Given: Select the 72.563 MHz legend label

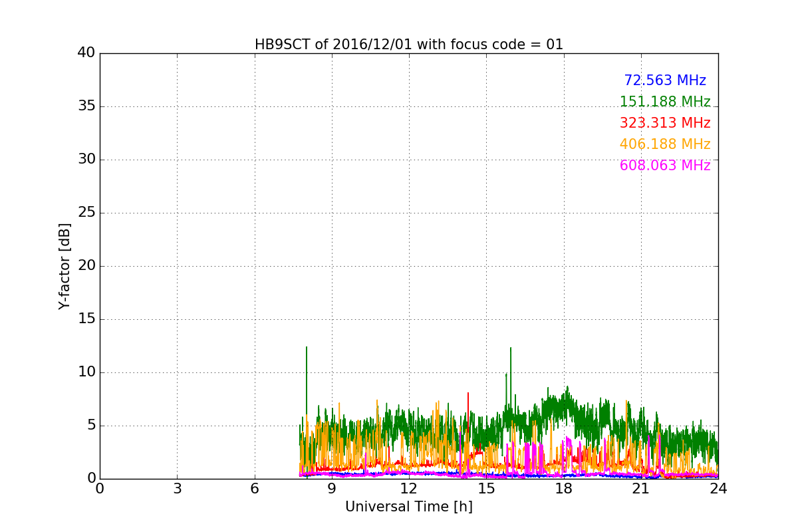Looking at the screenshot, I should click(665, 80).
